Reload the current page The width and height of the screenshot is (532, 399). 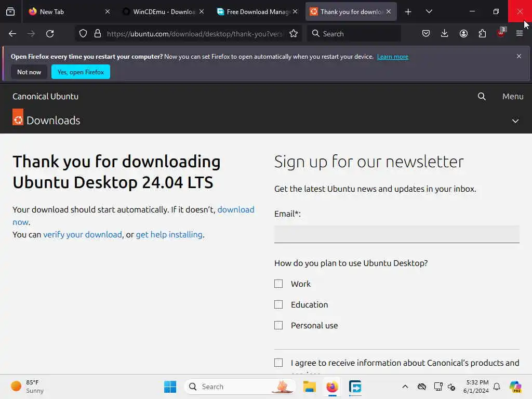click(x=50, y=34)
